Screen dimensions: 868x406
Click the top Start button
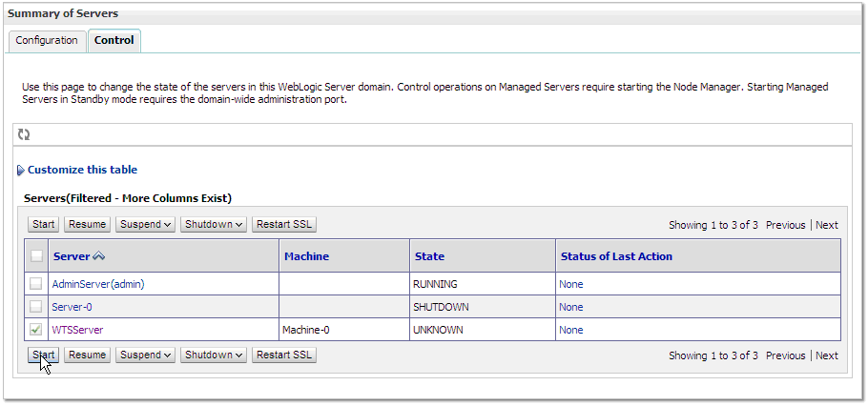[43, 224]
